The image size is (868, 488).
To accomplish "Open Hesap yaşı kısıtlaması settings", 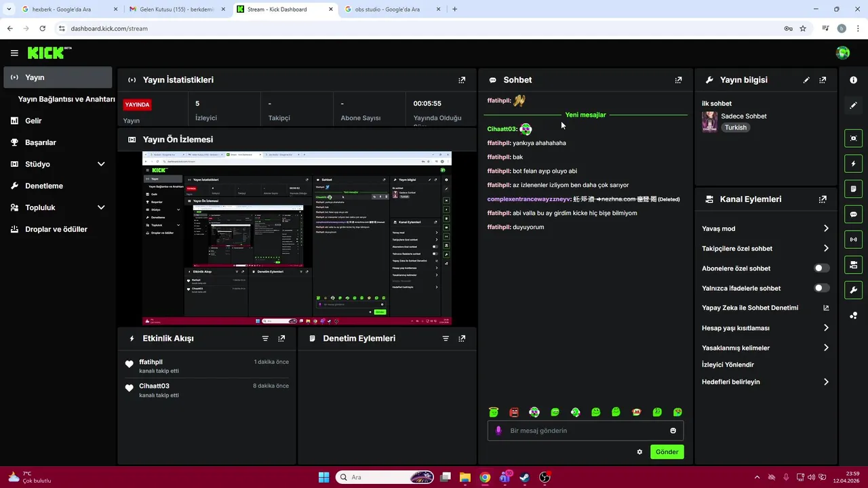I will point(766,328).
